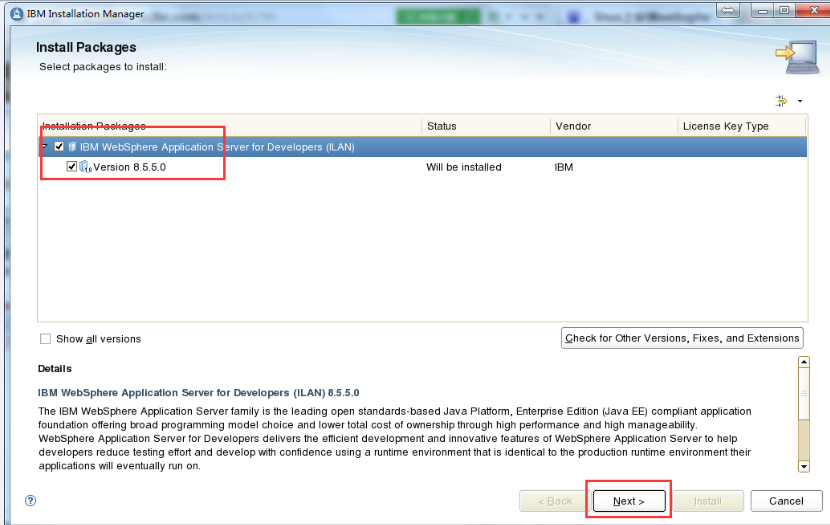Uncheck the Version 8.5.5.0 checkbox
Screen dimensions: 830x525
pyautogui.click(x=71, y=167)
